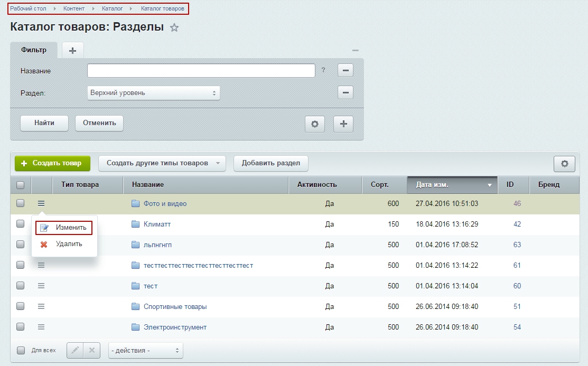Open Создать другие типы товаров dropdown

(x=162, y=163)
